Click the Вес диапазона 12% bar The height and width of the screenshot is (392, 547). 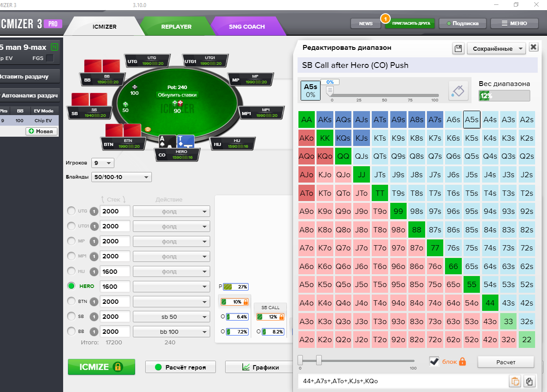click(x=504, y=96)
